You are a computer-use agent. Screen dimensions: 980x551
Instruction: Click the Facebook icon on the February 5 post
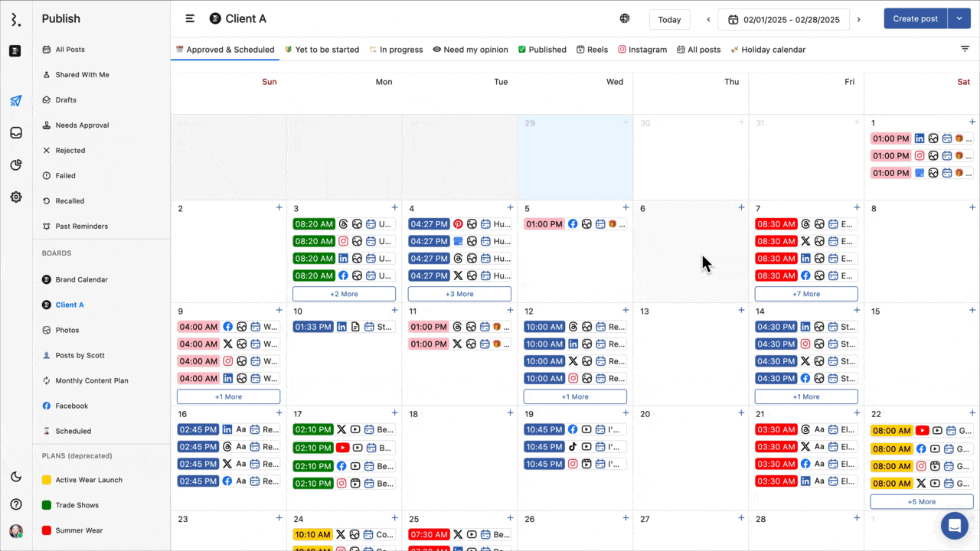pyautogui.click(x=572, y=223)
